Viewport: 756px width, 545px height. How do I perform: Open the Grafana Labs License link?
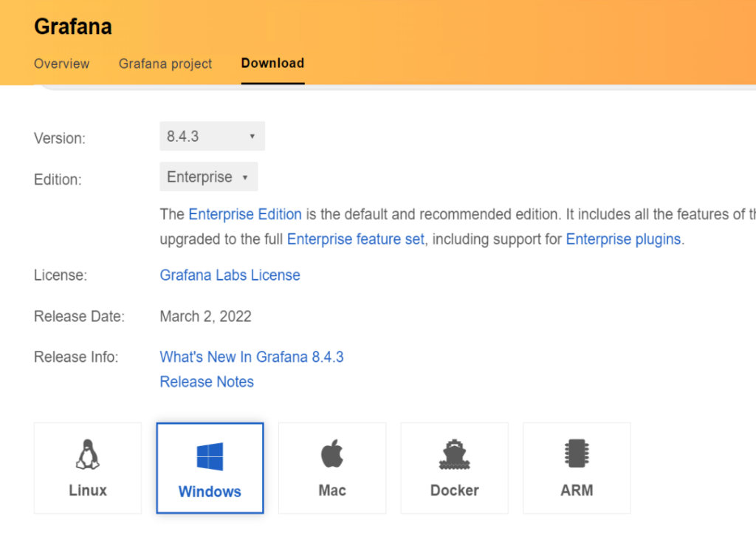[230, 275]
